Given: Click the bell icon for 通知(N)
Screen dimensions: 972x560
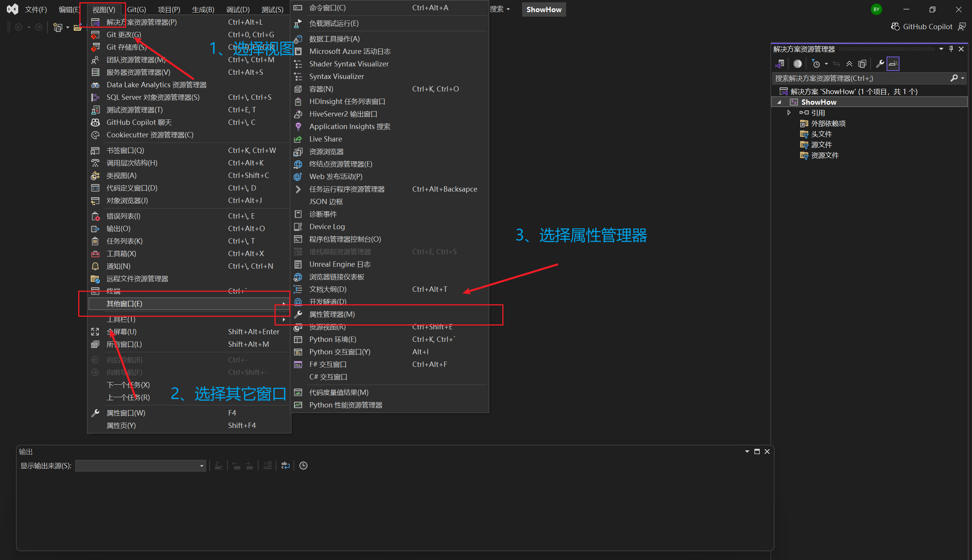Looking at the screenshot, I should (x=95, y=266).
